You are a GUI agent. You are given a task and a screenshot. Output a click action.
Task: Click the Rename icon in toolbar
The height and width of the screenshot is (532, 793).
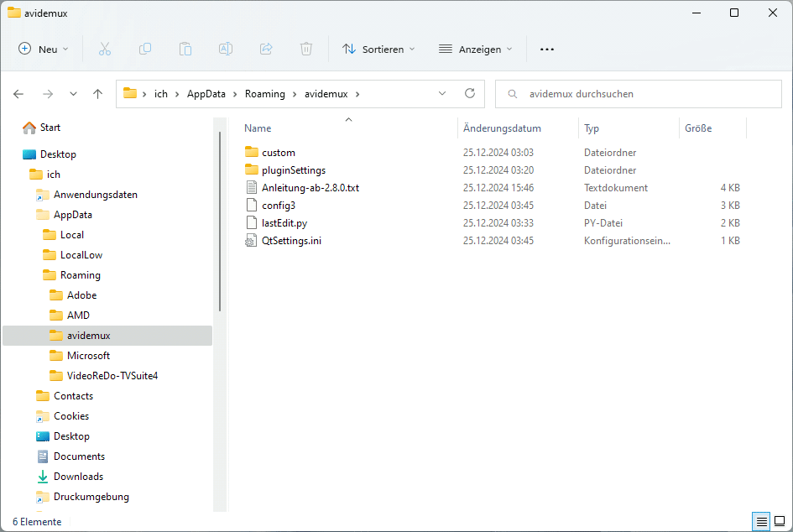point(226,49)
